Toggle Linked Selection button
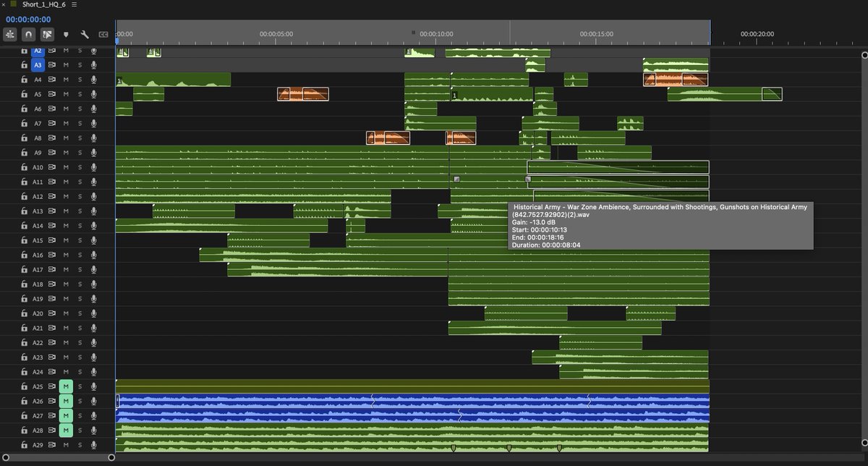This screenshot has height=466, width=868. (48, 34)
